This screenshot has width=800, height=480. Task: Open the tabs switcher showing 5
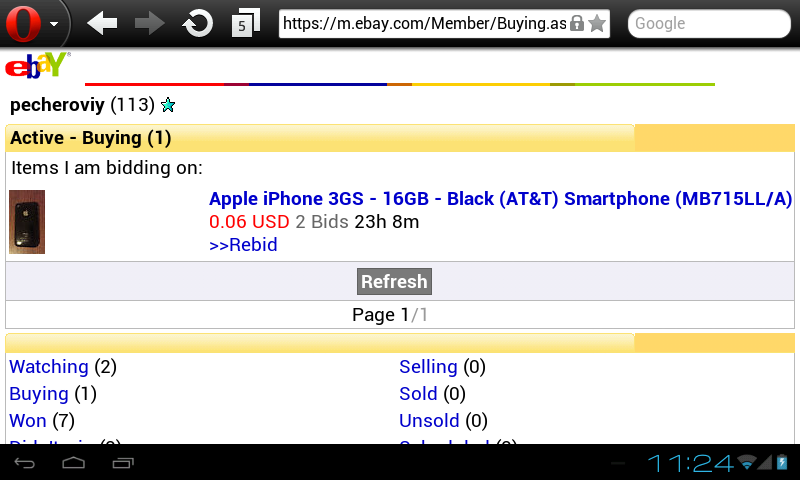pos(245,23)
